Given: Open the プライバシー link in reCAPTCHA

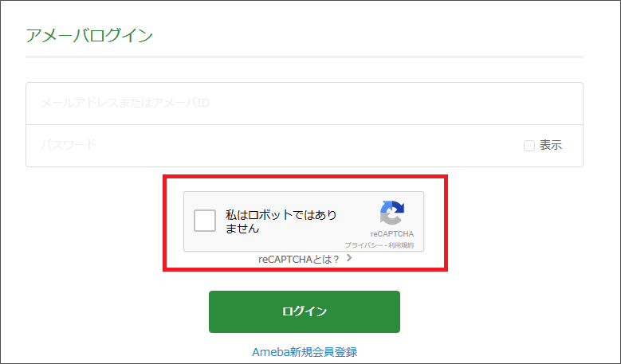Looking at the screenshot, I should [364, 245].
